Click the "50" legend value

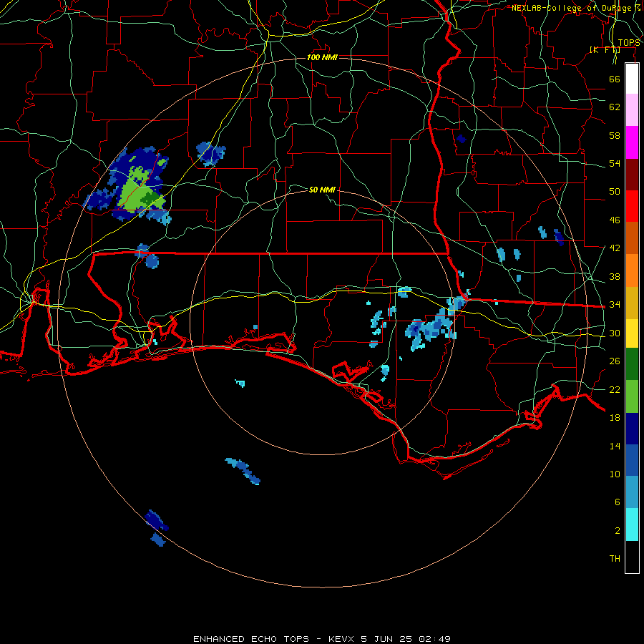615,192
